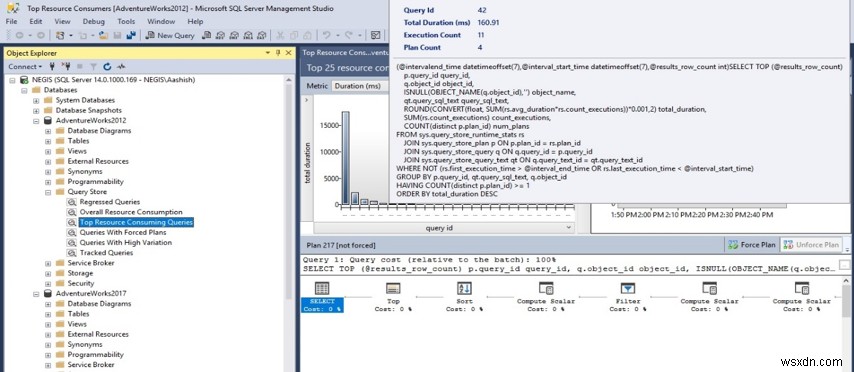Screen dimensions: 854x372
Task: Collapse the AdventureWorks2012 database node
Action: 36,121
